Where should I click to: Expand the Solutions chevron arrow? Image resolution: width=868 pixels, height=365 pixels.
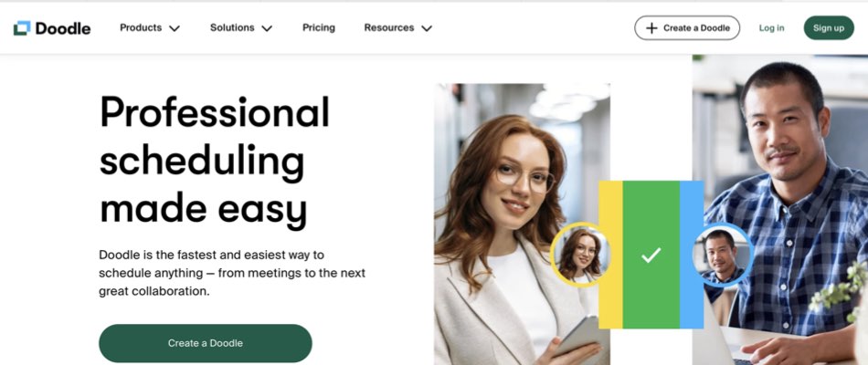267,28
